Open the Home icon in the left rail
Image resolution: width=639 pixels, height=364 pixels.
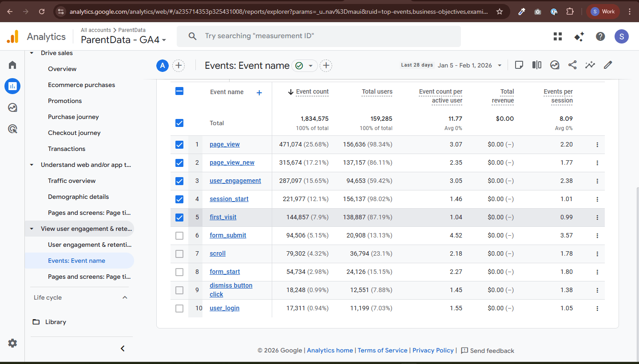[x=12, y=65]
